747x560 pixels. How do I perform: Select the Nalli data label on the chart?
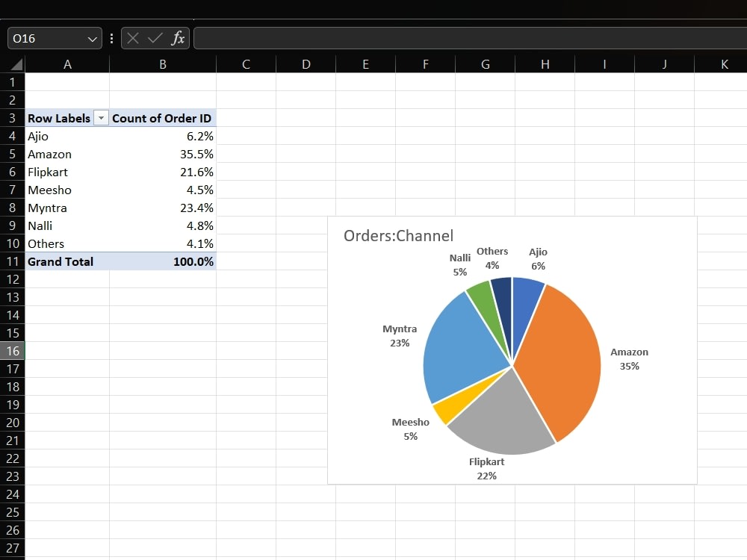[459, 264]
